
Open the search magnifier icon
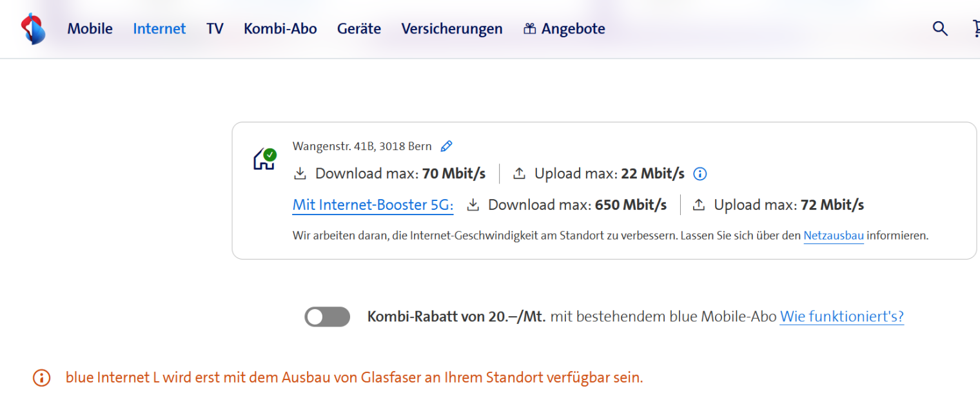940,28
